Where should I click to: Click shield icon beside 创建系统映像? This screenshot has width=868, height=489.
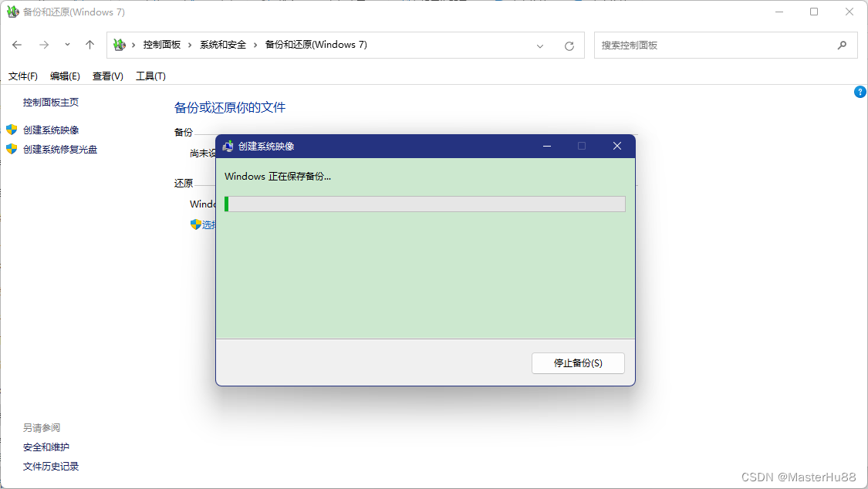coord(12,130)
